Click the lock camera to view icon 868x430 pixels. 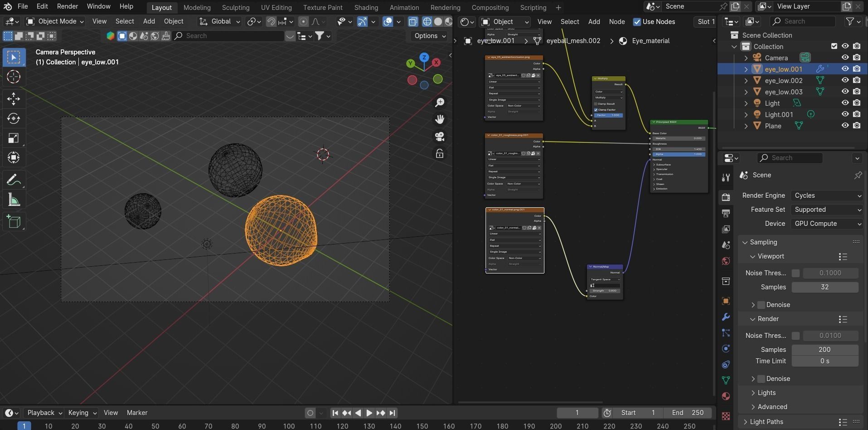tap(439, 154)
